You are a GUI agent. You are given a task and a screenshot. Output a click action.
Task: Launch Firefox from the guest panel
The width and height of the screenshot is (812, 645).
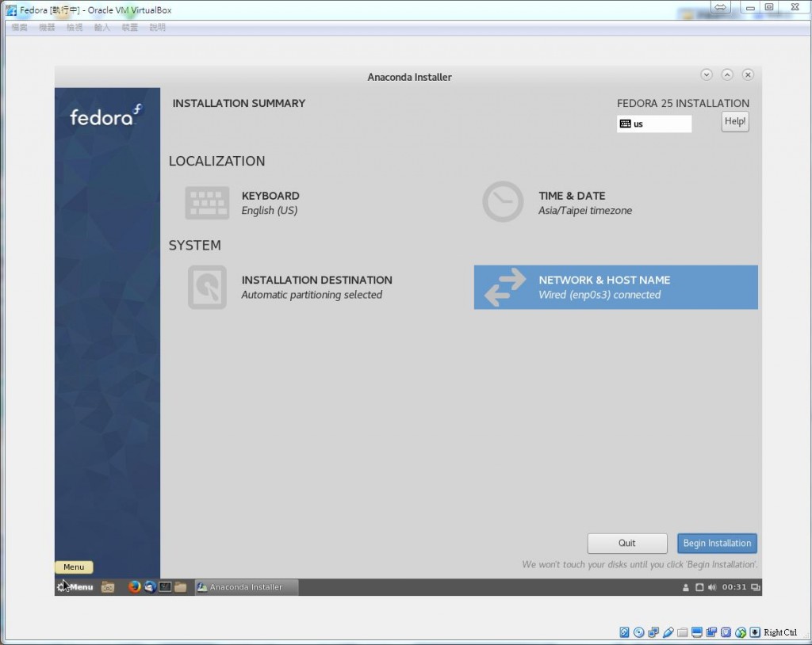tap(134, 586)
